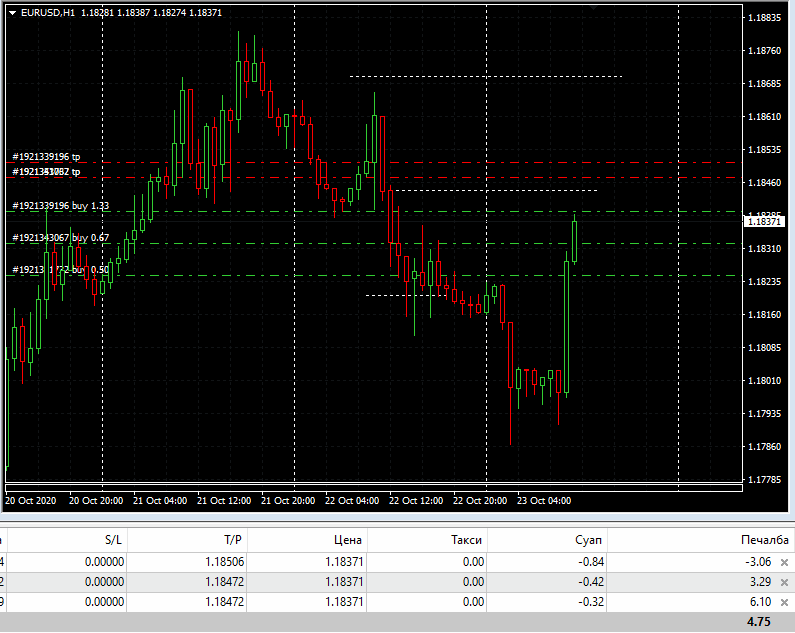Click S/L 0.00000 in the -3.06 profit row
The image size is (795, 633).
[104, 562]
